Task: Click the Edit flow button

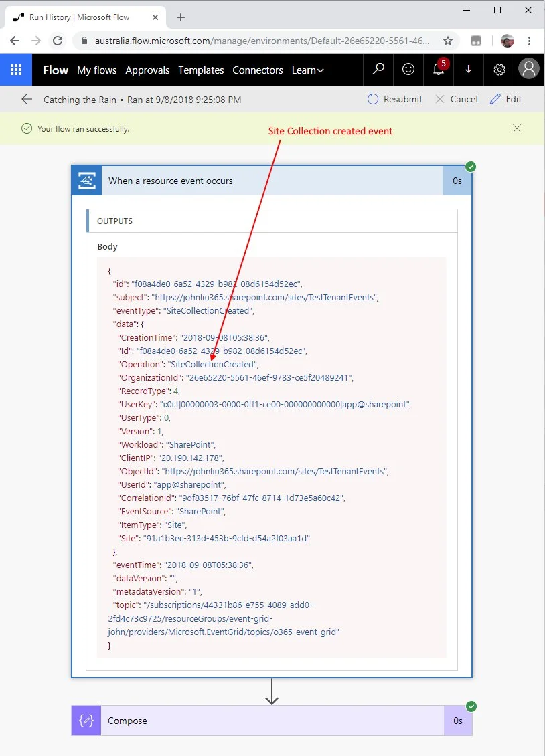Action: click(505, 100)
